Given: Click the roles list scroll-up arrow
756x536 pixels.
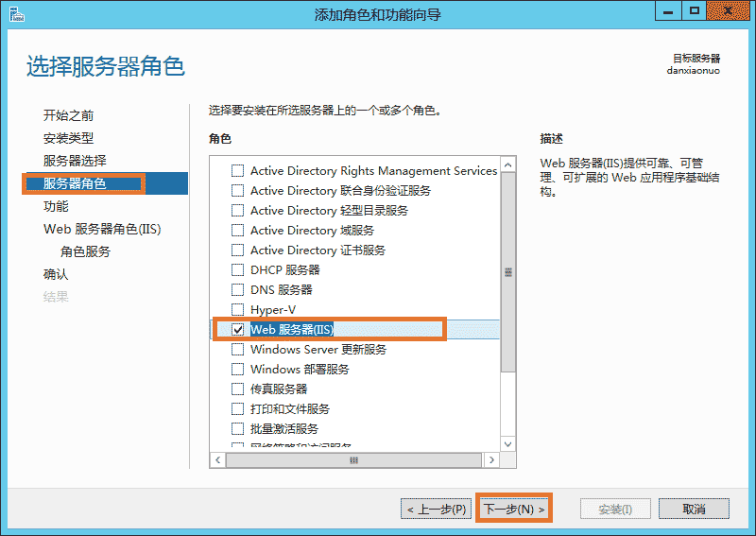Looking at the screenshot, I should (508, 165).
